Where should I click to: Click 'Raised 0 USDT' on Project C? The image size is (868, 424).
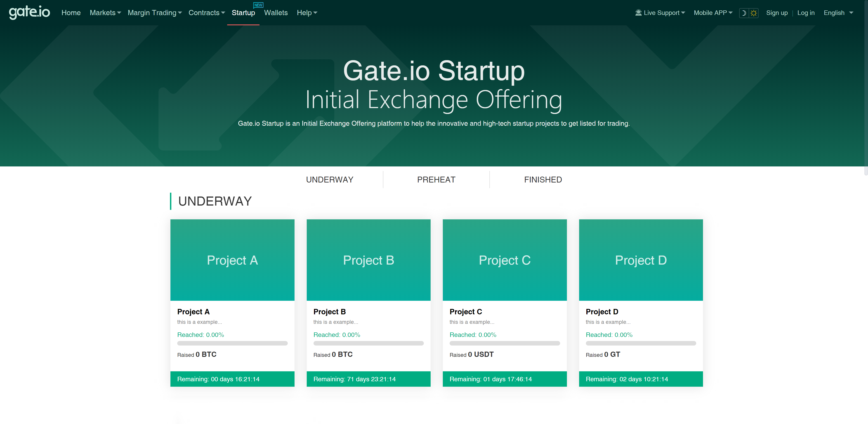pyautogui.click(x=471, y=354)
